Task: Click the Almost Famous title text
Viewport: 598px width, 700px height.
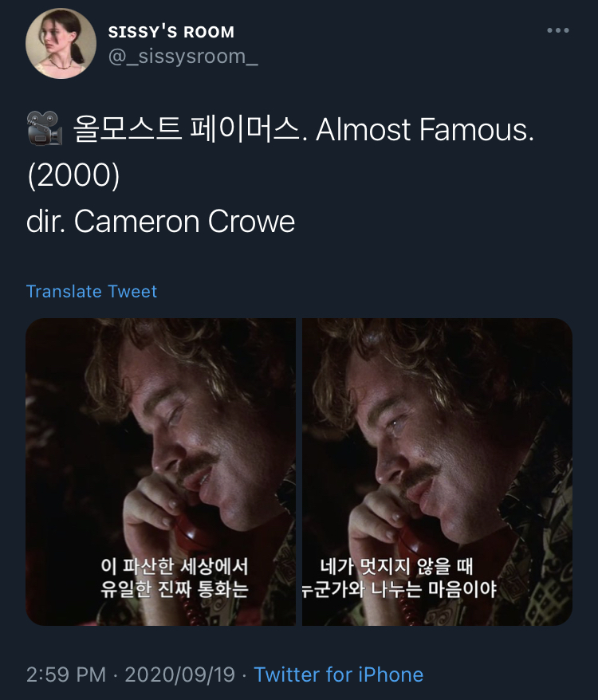Action: coord(425,129)
